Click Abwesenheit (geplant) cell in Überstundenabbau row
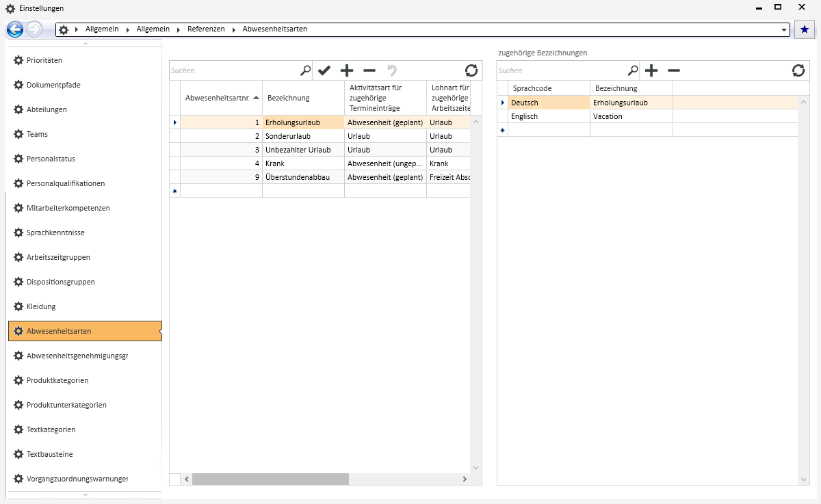Screen dimensions: 821x504 pyautogui.click(x=385, y=177)
